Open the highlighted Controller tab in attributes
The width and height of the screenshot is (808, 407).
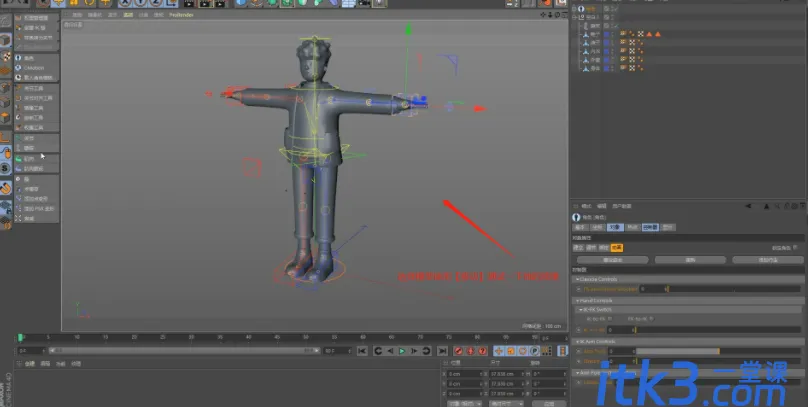pyautogui.click(x=650, y=227)
